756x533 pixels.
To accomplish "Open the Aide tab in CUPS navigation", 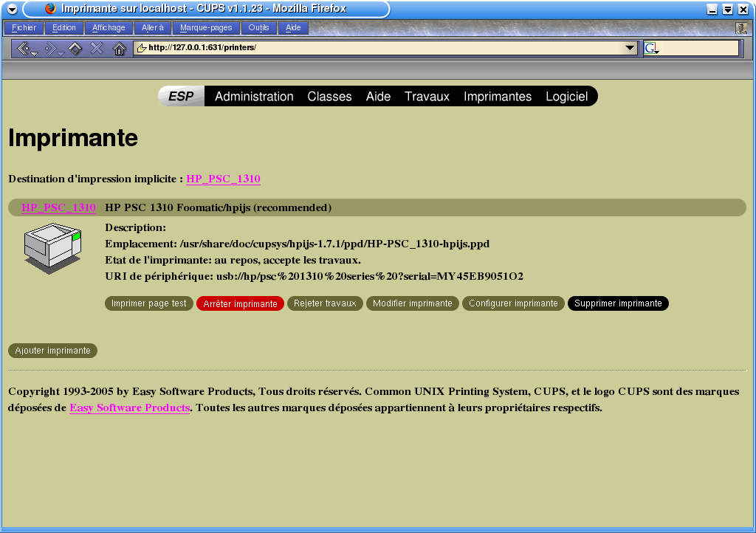I will (378, 97).
